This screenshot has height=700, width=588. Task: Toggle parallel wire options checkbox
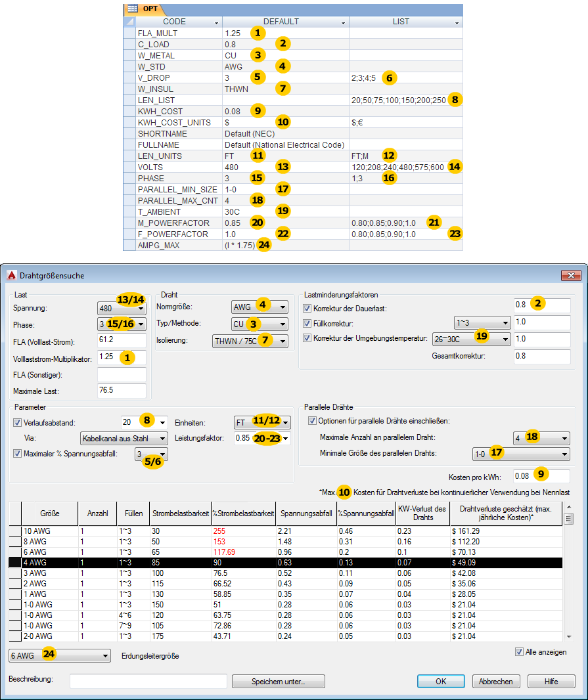coord(312,420)
